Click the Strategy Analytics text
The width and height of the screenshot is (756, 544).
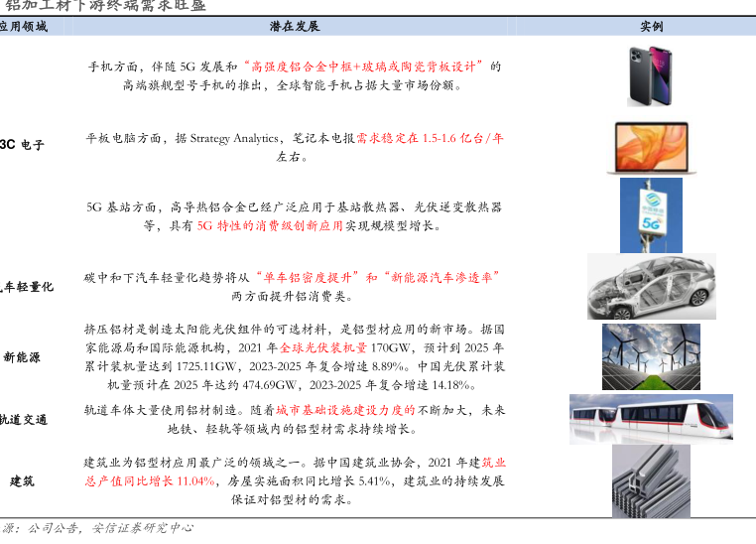click(x=236, y=138)
